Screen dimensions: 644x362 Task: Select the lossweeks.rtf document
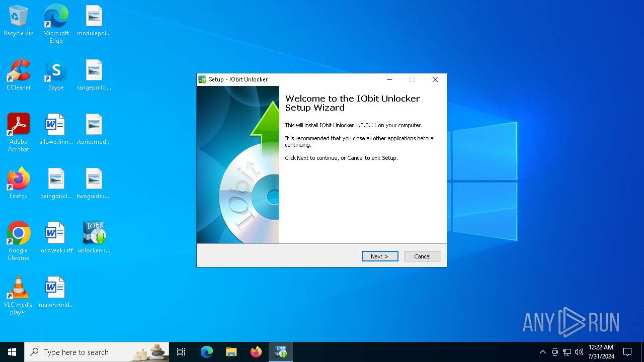[56, 238]
